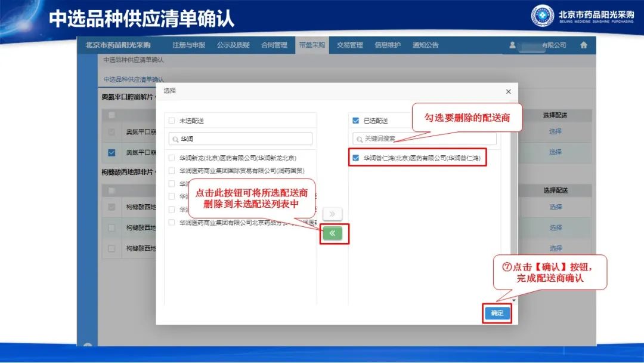This screenshot has width=644, height=363.
Task: Click the 确定 confirm button
Action: [x=497, y=313]
